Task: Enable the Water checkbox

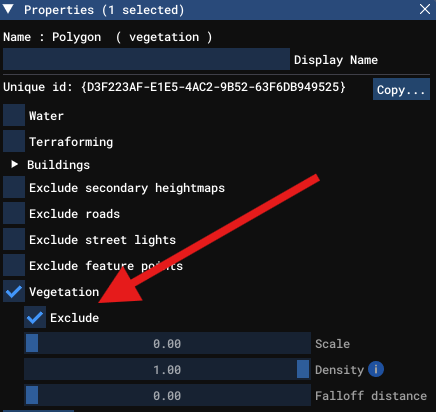Action: [x=14, y=115]
